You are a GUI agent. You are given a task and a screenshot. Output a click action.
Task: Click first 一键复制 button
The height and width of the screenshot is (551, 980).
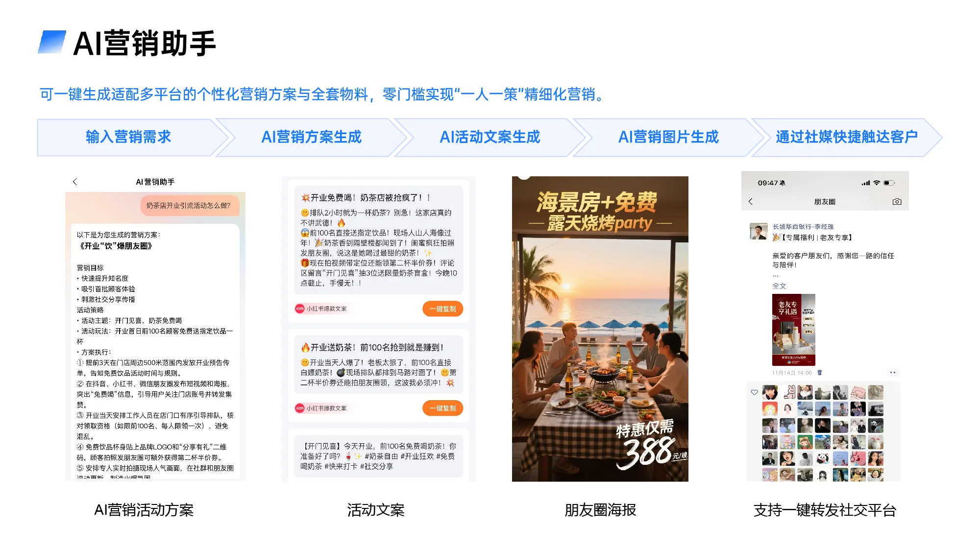point(442,309)
